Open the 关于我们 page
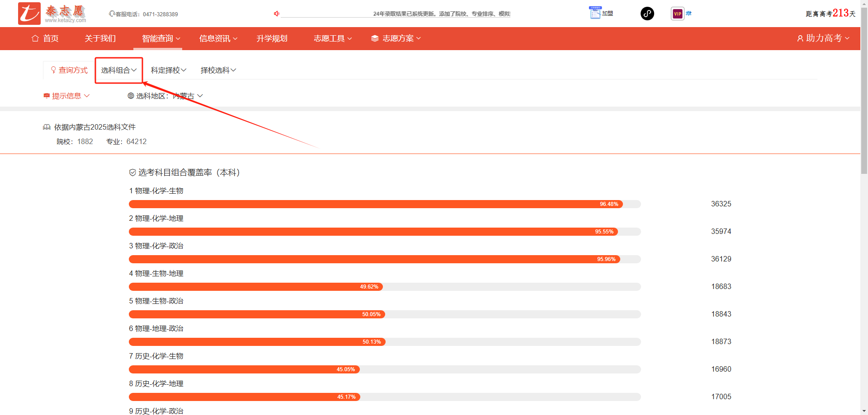Viewport: 868px width, 415px height. tap(100, 38)
